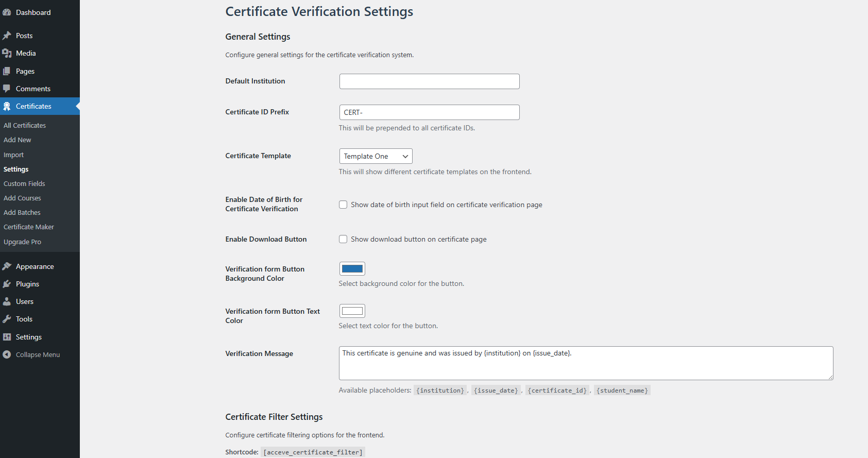Click the Dashboard gauge icon
This screenshot has width=868, height=458.
click(7, 12)
